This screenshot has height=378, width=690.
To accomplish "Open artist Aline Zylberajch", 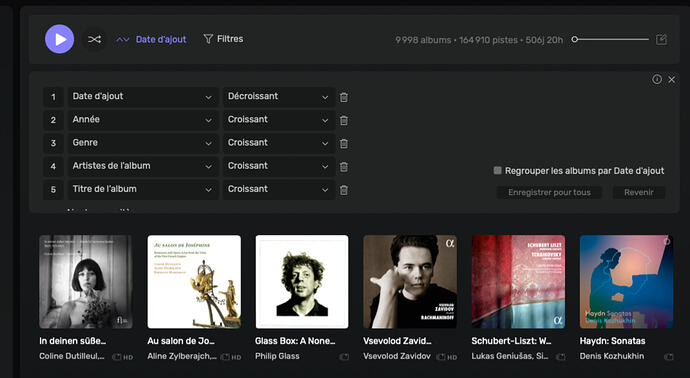I will point(182,356).
